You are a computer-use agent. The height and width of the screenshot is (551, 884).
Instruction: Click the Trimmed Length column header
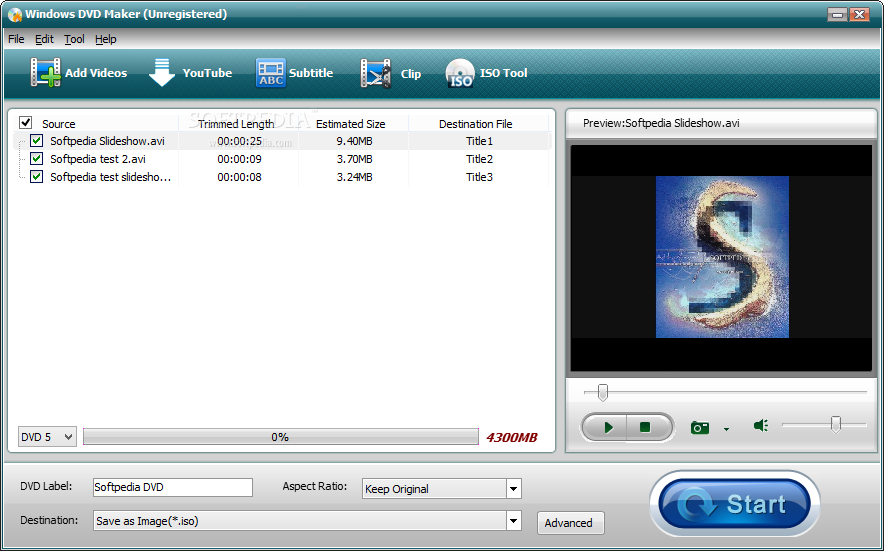[x=237, y=124]
